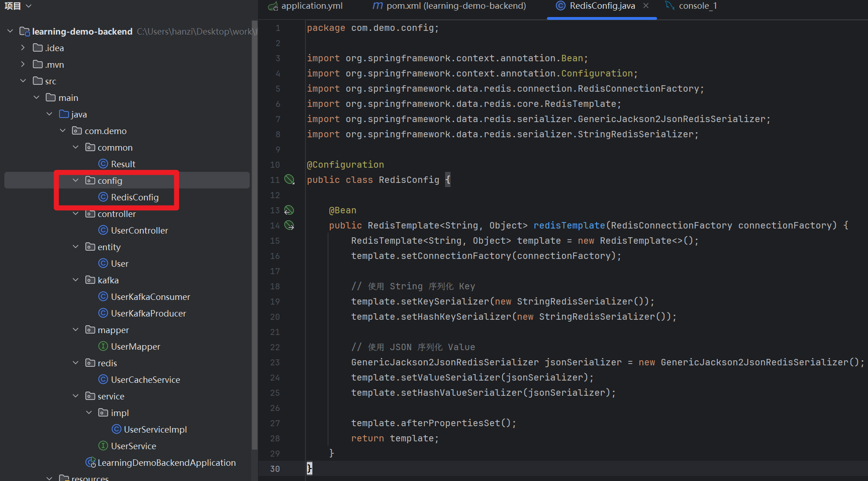Open UserKafkaConsumer class
Viewport: 868px width, 481px height.
(x=150, y=297)
